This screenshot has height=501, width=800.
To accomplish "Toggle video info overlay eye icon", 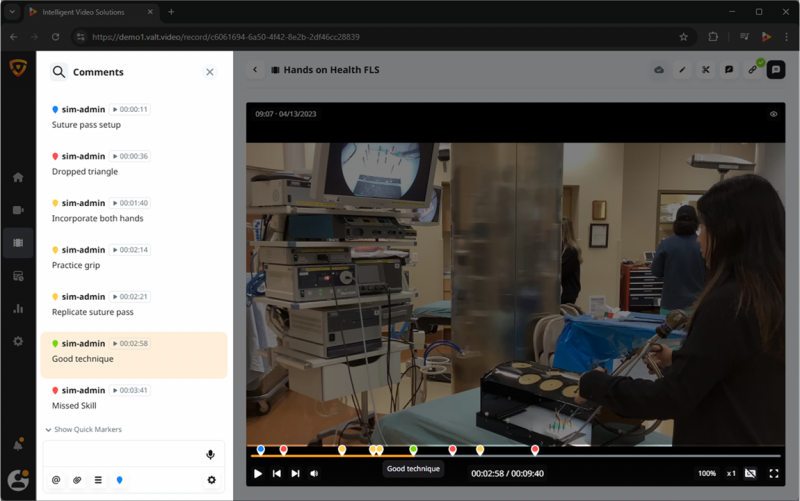I will [x=773, y=114].
